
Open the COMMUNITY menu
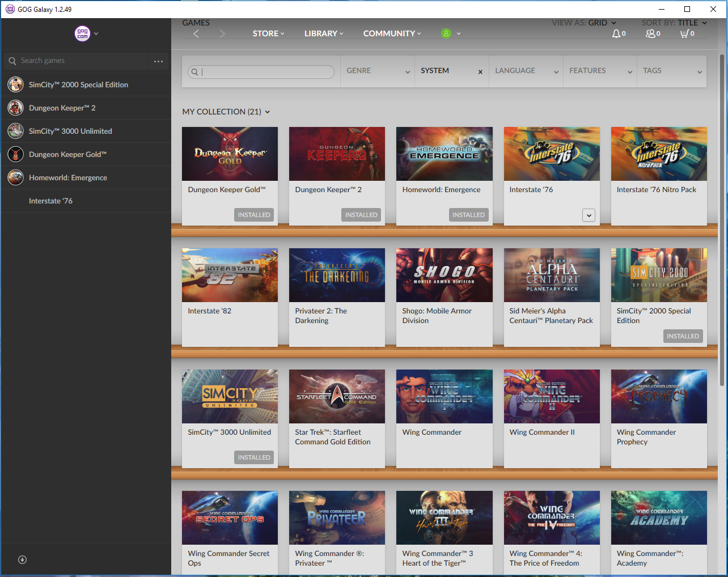pyautogui.click(x=392, y=33)
